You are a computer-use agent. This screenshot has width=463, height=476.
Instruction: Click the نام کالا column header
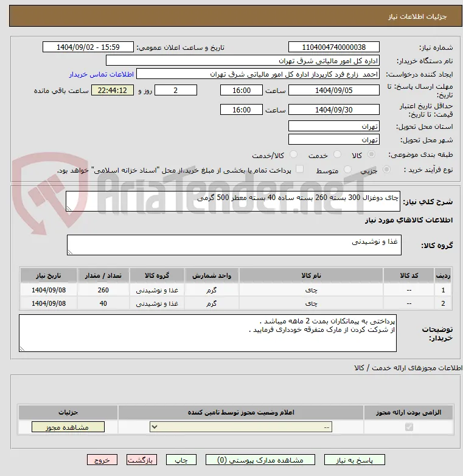click(x=311, y=275)
